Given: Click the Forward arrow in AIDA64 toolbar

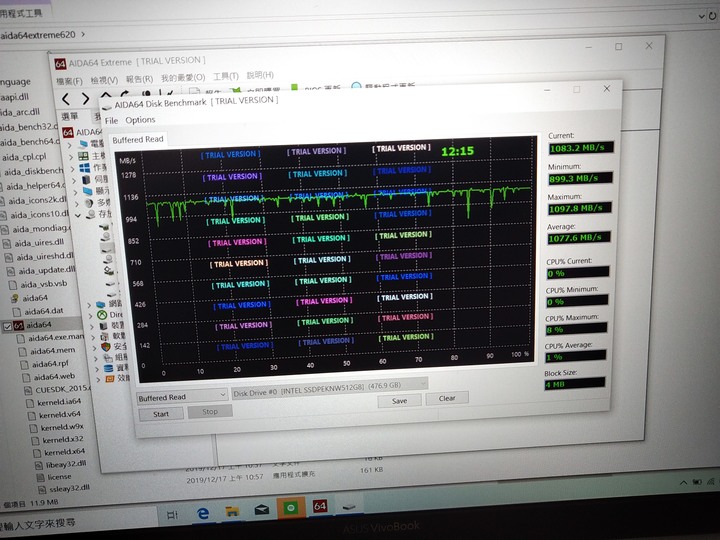Looking at the screenshot, I should 85,98.
